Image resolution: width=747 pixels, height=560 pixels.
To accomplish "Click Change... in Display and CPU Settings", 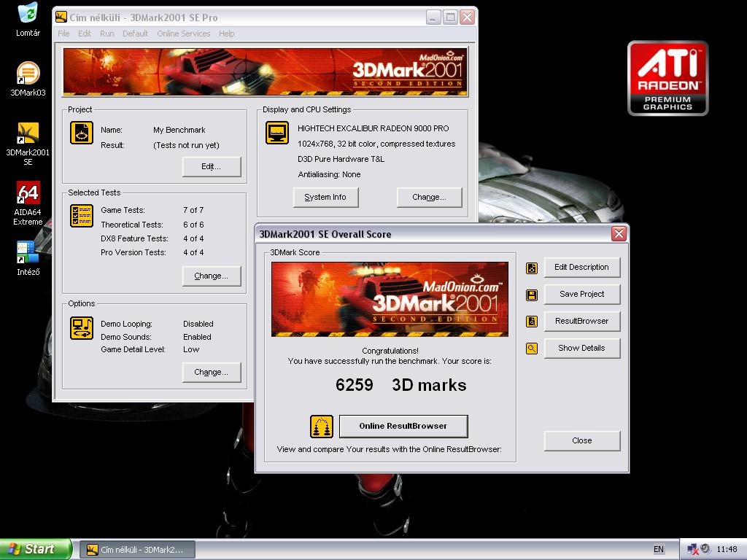I will pos(429,197).
